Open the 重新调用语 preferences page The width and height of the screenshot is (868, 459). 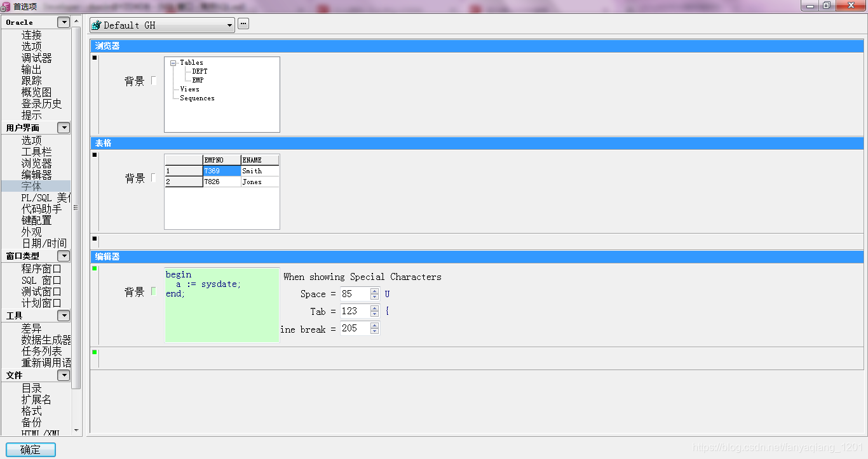(x=46, y=363)
